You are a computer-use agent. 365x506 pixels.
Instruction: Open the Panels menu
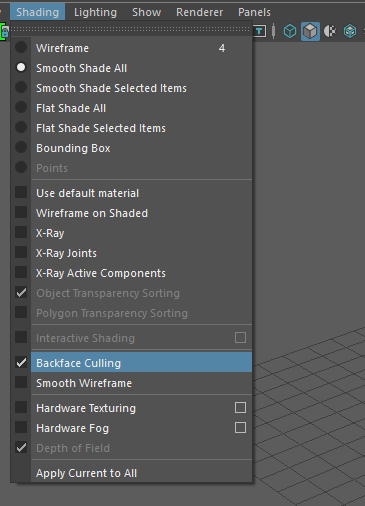[254, 12]
